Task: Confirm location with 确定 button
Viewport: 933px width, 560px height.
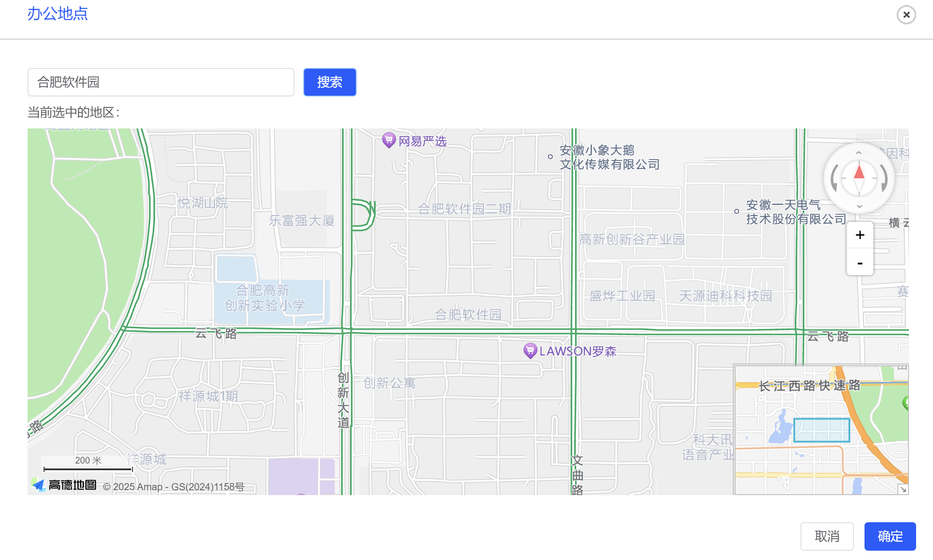Action: [x=890, y=536]
